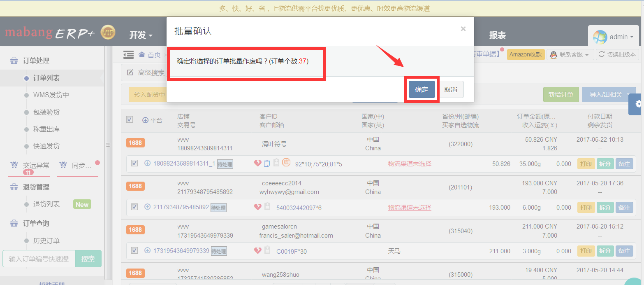Expand order 21179348795485892 with its plus icon
This screenshot has width=644, height=285.
click(x=148, y=207)
